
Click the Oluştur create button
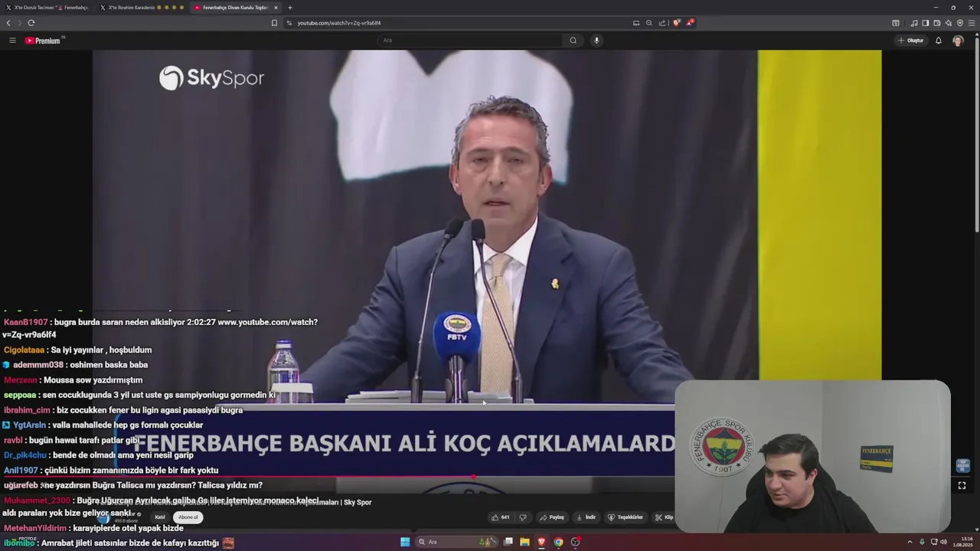coord(911,41)
